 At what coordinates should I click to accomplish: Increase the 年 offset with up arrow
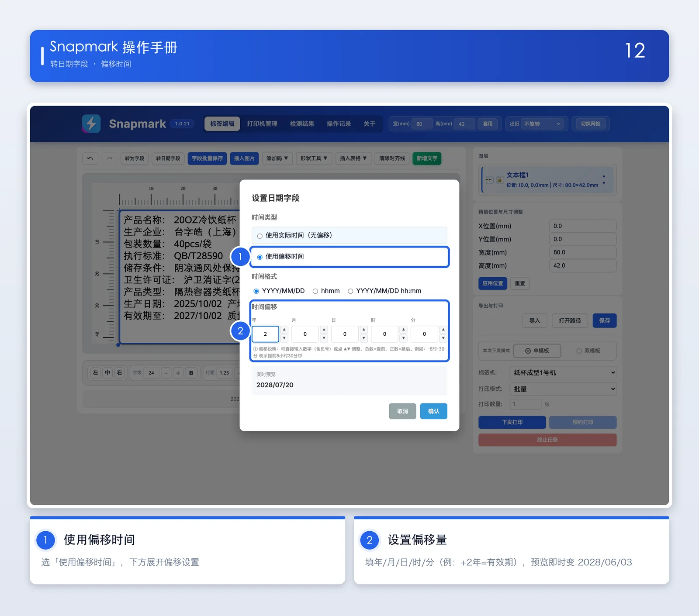284,330
